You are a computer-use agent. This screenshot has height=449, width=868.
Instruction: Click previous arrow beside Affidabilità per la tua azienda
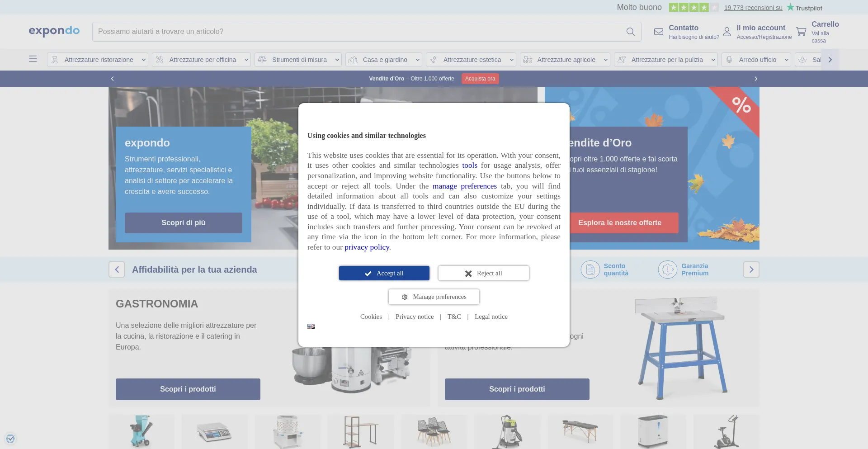117,269
